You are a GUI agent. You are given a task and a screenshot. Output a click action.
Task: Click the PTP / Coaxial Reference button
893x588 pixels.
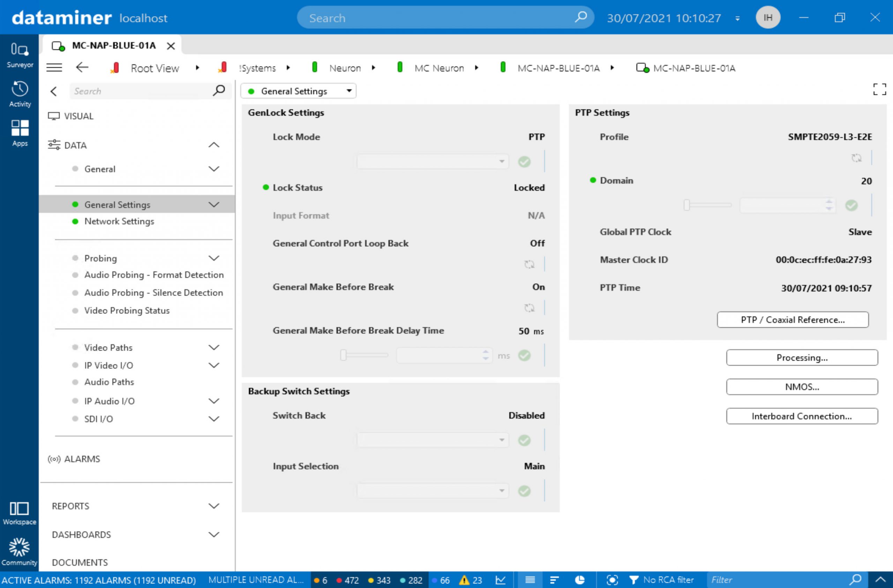(793, 320)
